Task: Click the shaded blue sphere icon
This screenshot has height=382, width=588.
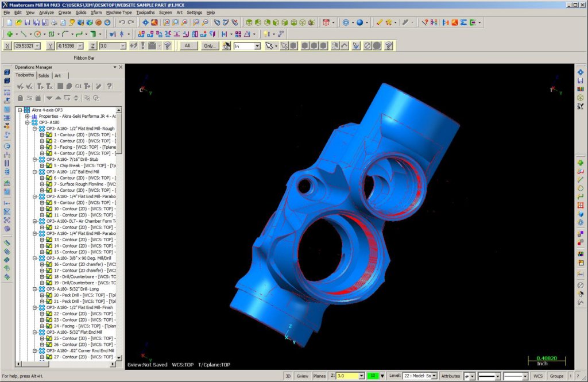Action: coord(359,22)
